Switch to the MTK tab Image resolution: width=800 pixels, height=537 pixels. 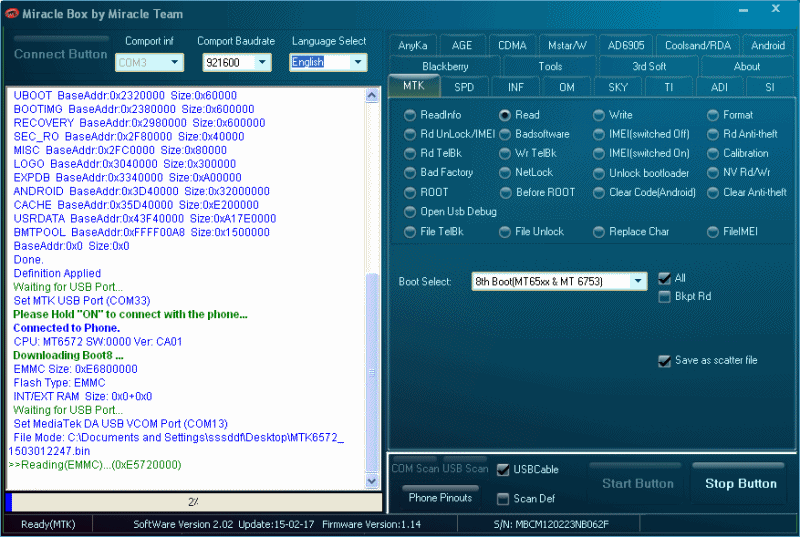click(x=413, y=86)
